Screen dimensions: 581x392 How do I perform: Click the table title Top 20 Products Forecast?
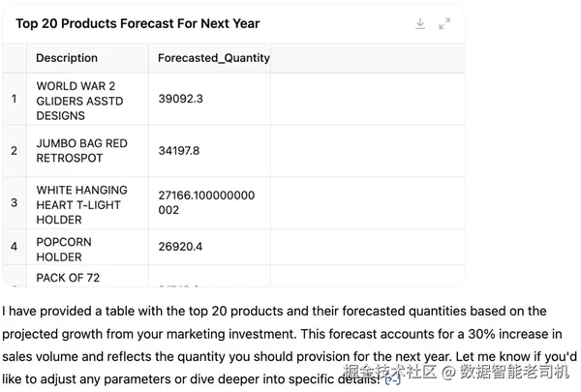138,23
